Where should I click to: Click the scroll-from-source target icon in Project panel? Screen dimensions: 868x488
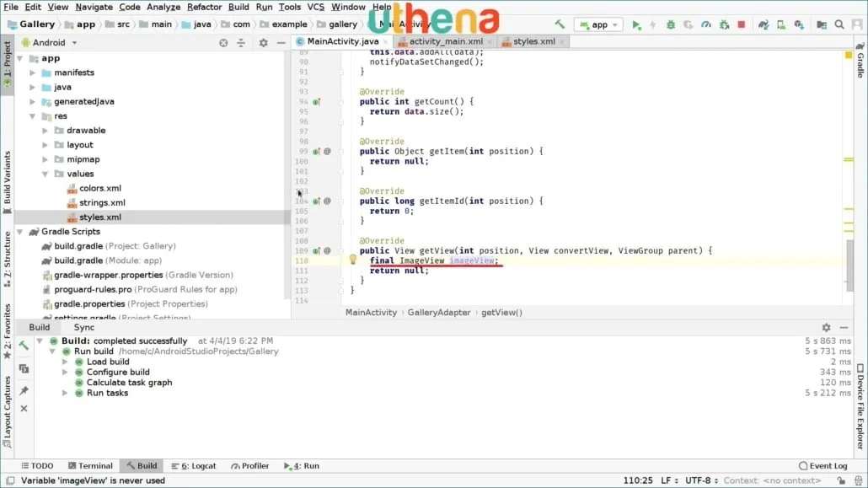point(223,43)
